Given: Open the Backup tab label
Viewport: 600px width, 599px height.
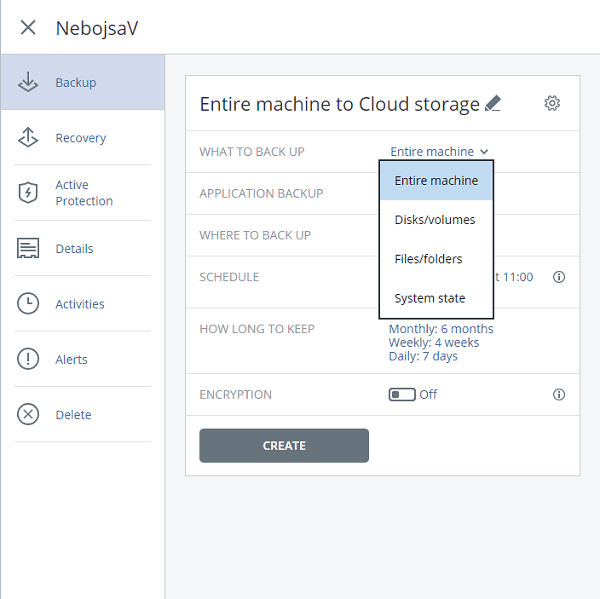Looking at the screenshot, I should (76, 83).
